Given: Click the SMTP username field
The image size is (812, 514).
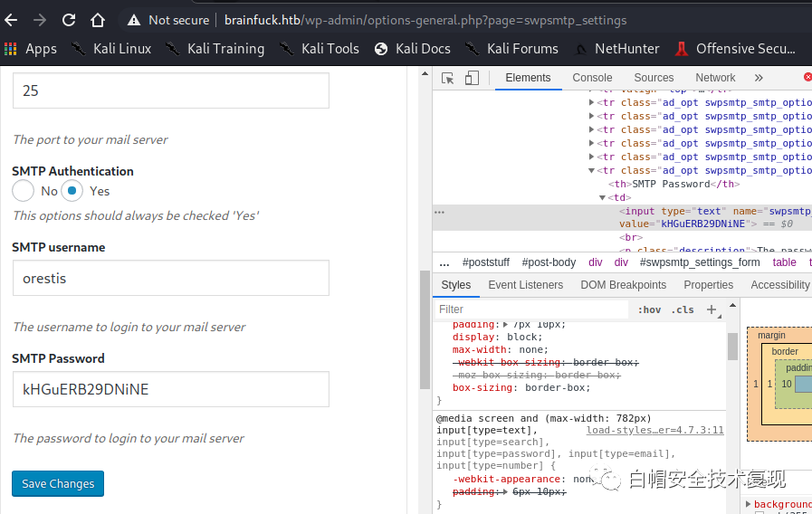Looking at the screenshot, I should click(170, 278).
